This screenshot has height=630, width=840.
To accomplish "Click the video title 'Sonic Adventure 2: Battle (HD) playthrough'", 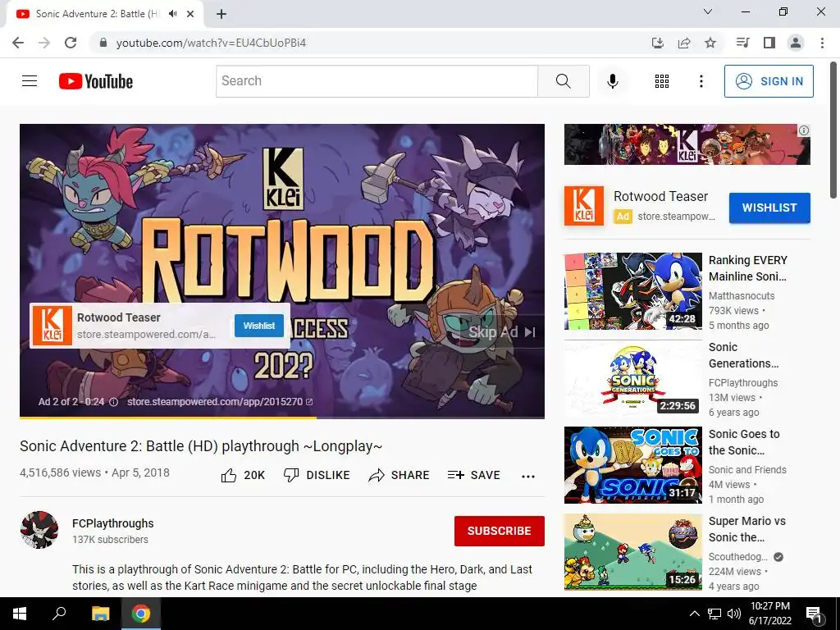I will 201,446.
